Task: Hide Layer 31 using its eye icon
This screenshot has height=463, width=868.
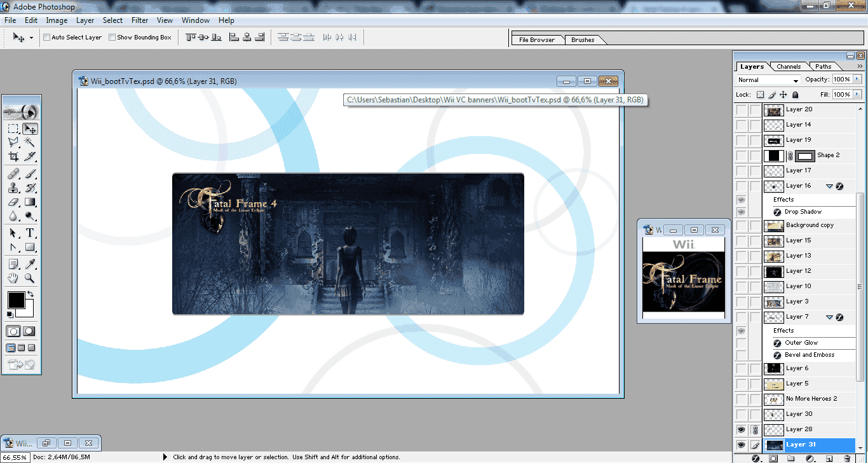Action: (741, 445)
